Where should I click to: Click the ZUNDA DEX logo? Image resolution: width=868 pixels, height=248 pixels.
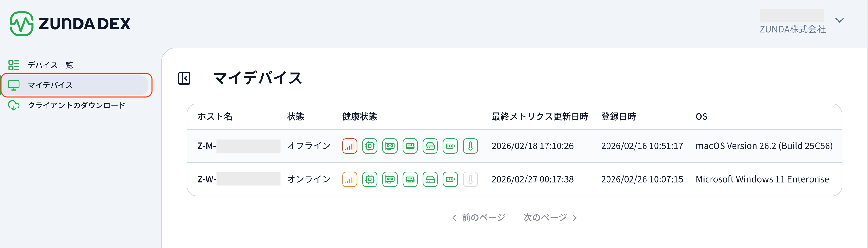pos(70,24)
